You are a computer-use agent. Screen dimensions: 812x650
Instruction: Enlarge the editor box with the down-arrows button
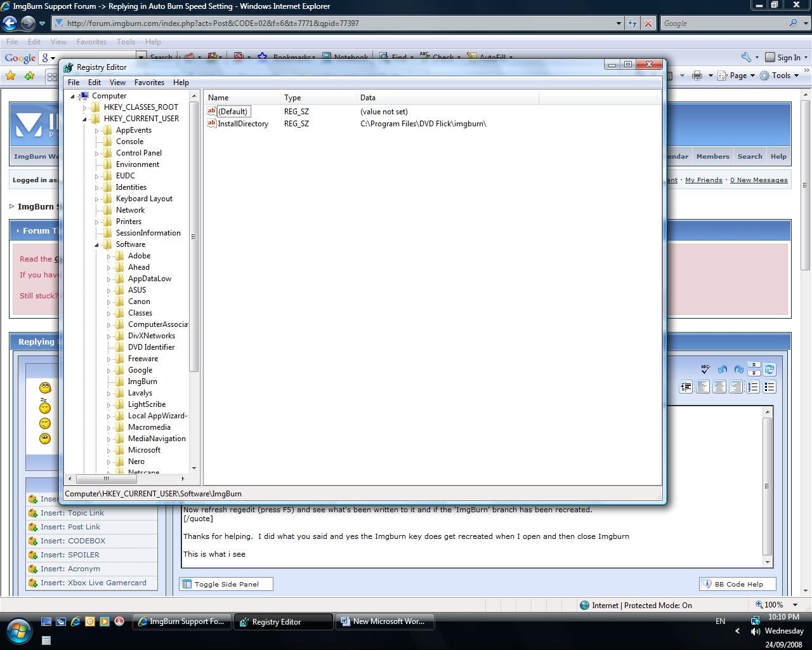[x=754, y=373]
